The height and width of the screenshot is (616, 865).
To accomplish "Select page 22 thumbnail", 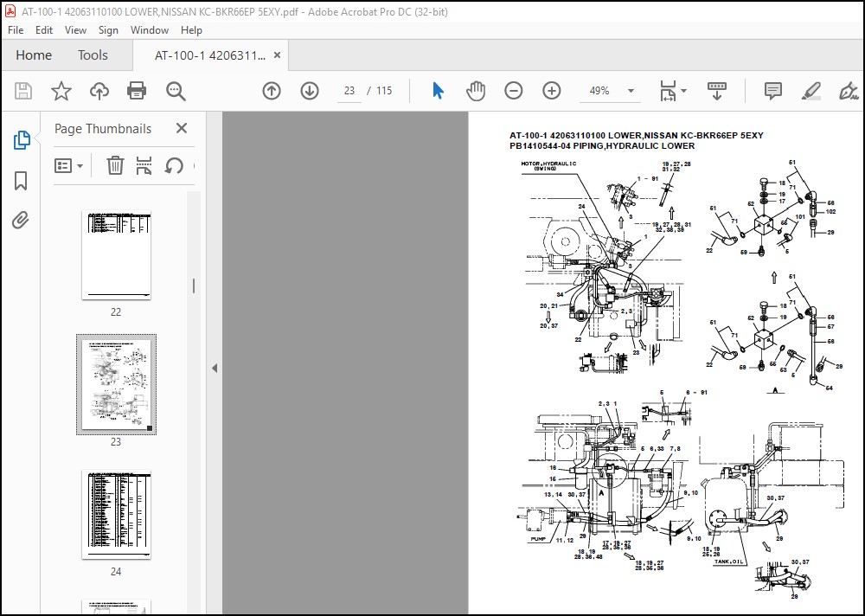I will [x=117, y=255].
